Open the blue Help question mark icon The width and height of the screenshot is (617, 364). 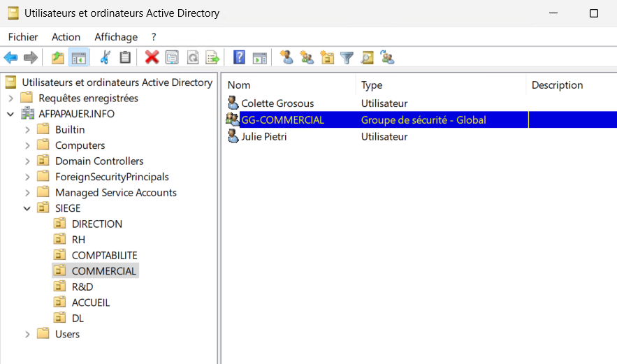[x=239, y=58]
